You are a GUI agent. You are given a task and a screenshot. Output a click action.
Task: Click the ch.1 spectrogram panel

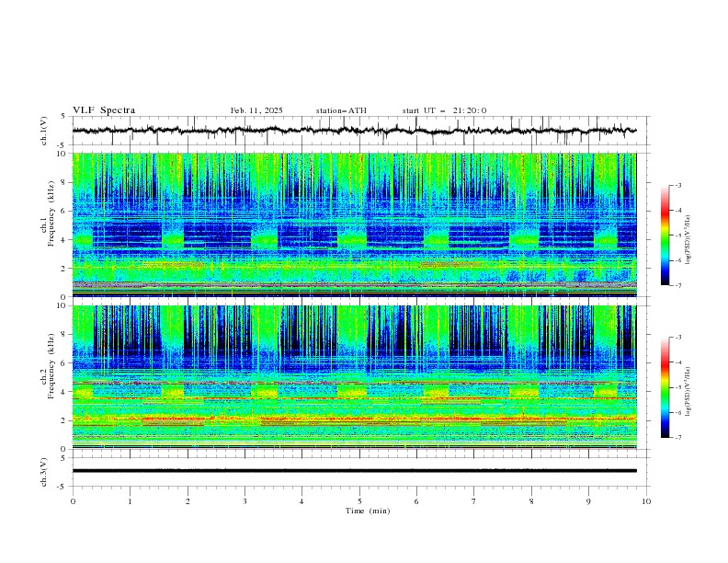coord(354,224)
